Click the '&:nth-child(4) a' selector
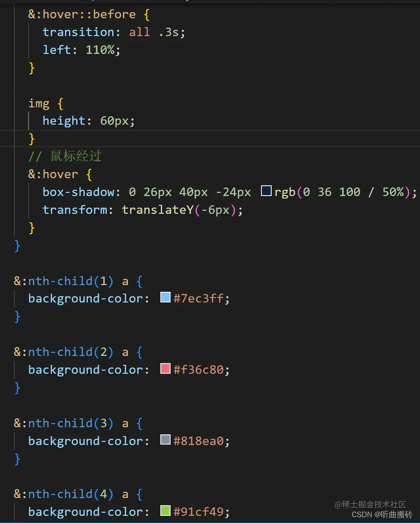This screenshot has height=523, width=420. tap(71, 494)
